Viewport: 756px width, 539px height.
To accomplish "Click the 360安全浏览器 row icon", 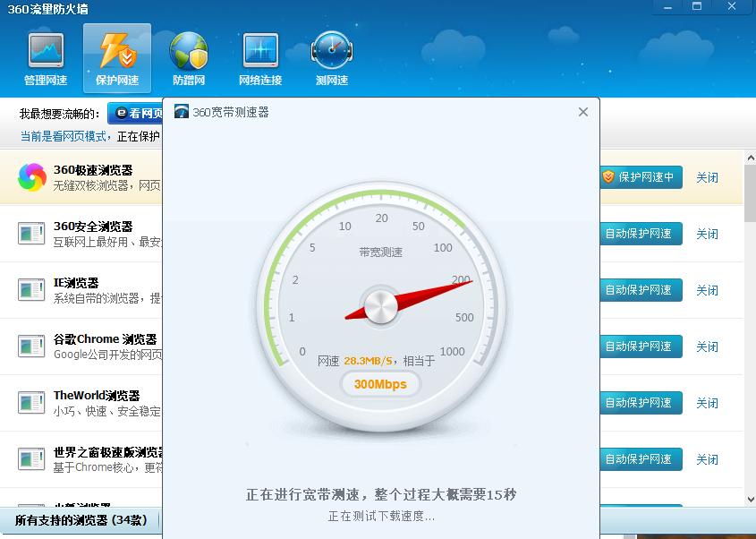I will (31, 234).
